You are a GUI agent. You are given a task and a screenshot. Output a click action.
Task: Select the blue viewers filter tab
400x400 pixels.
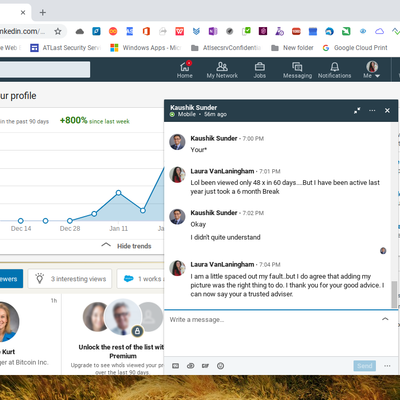[x=11, y=279]
